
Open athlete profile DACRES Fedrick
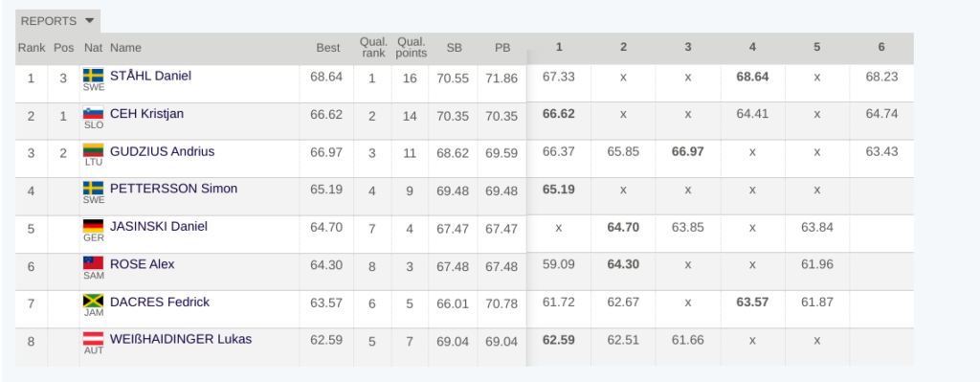click(160, 302)
